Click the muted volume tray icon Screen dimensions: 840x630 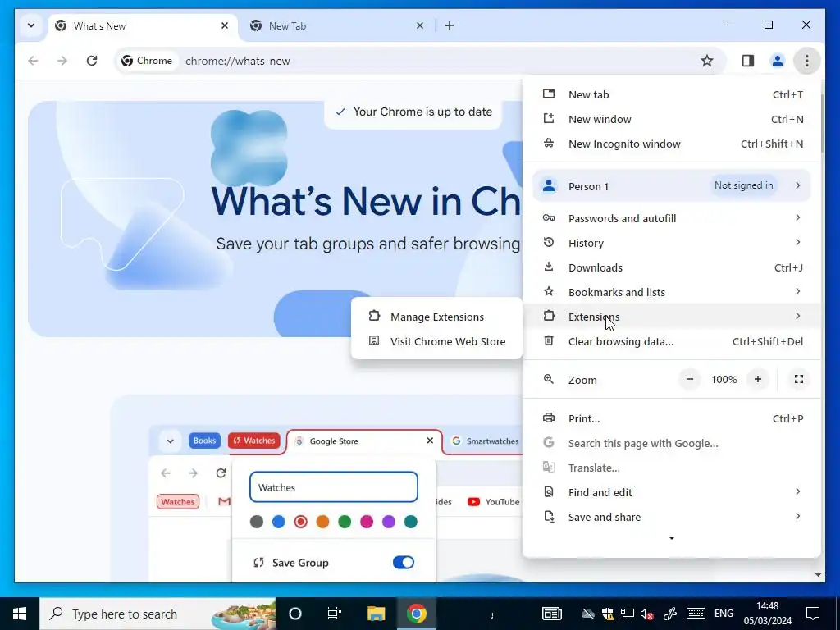coord(646,614)
